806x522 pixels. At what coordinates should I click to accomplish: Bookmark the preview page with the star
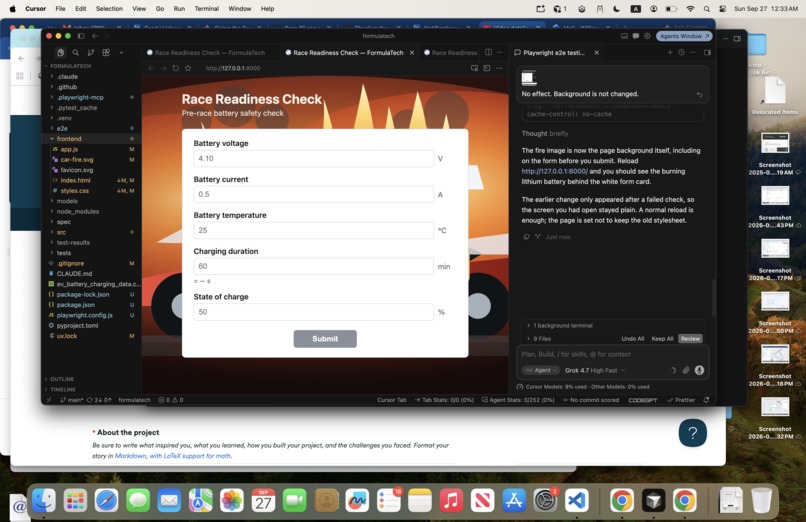pyautogui.click(x=188, y=68)
